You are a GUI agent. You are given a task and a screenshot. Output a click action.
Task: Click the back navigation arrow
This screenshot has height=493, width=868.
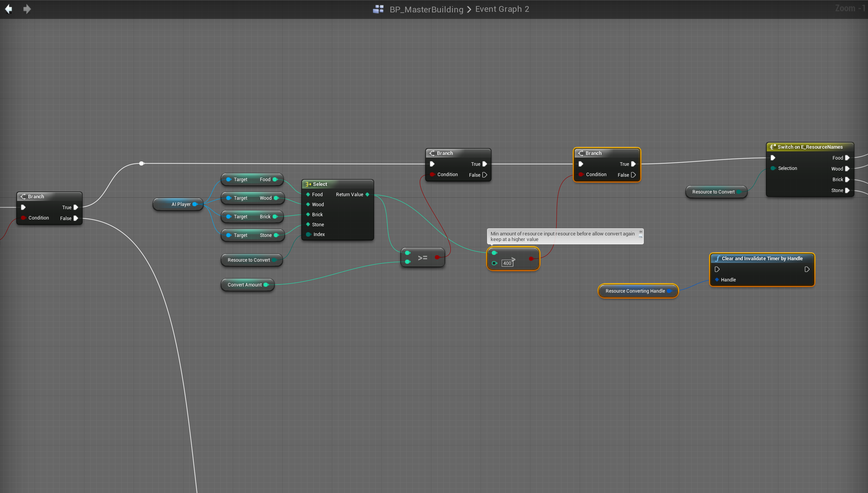(x=9, y=9)
